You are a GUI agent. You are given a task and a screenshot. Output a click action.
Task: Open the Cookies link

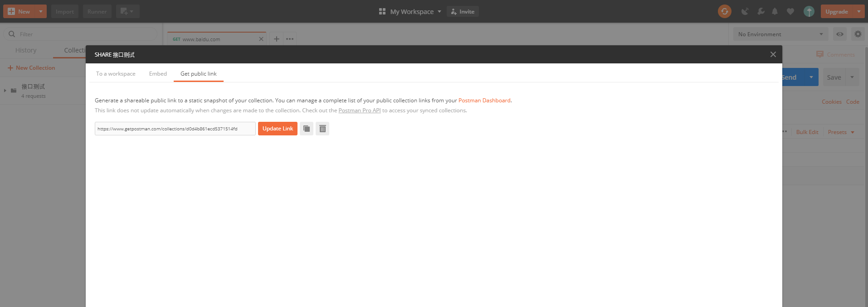[832, 102]
